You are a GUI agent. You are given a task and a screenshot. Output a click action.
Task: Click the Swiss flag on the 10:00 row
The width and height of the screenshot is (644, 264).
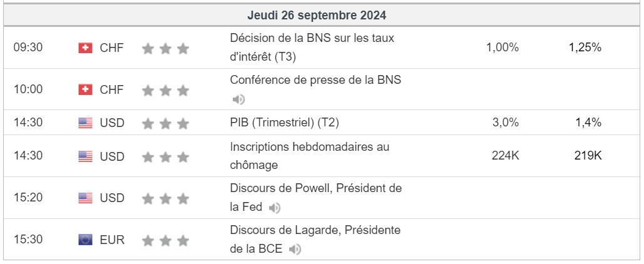click(85, 89)
